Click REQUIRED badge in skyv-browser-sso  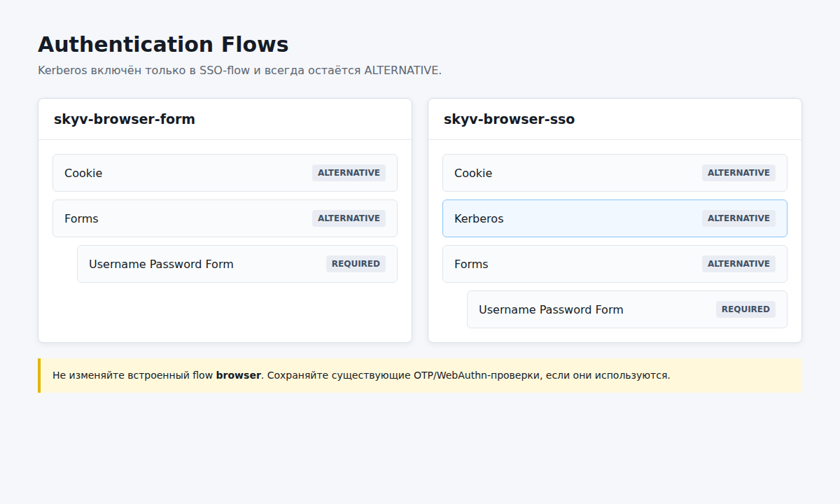[745, 309]
